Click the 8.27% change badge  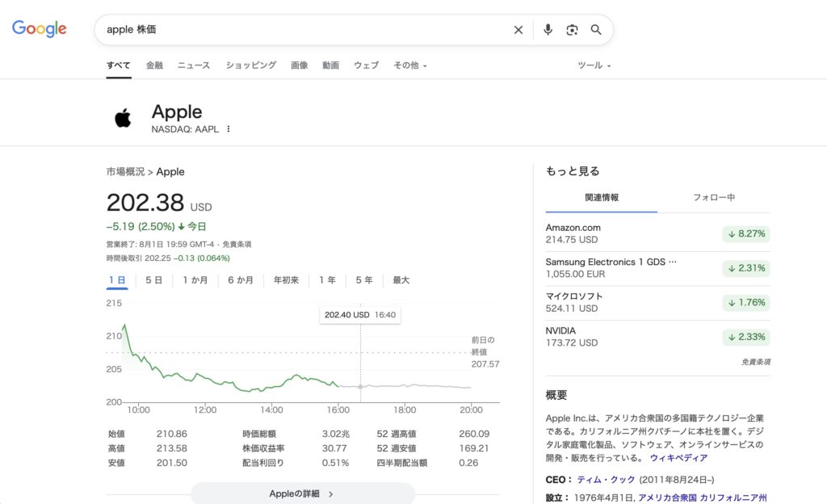[x=746, y=233]
